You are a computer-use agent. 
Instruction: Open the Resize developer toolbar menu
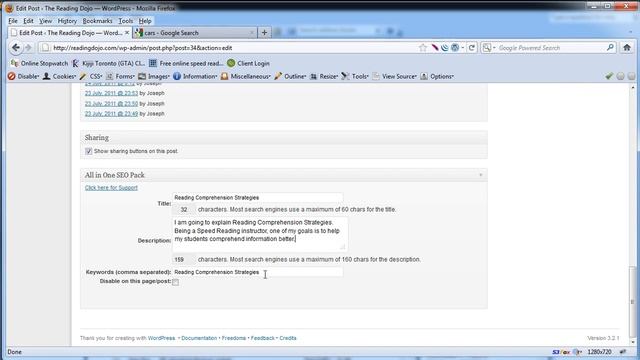pos(324,76)
